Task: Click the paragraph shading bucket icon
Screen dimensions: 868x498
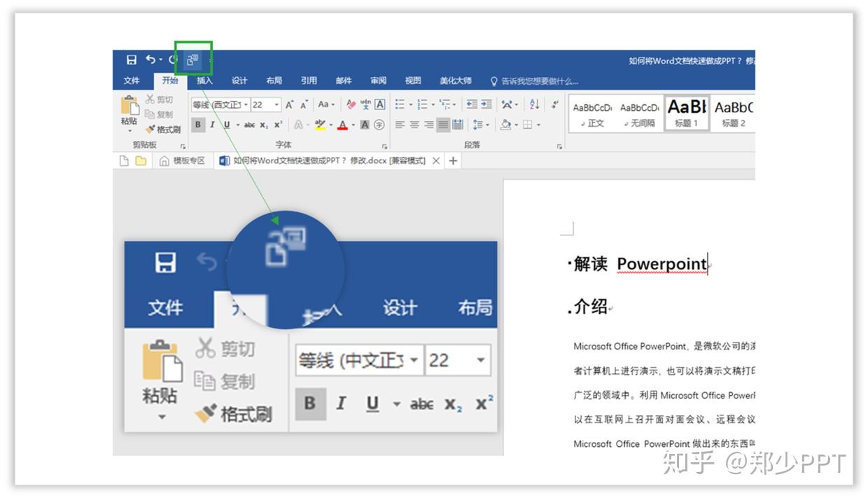Action: [x=505, y=125]
